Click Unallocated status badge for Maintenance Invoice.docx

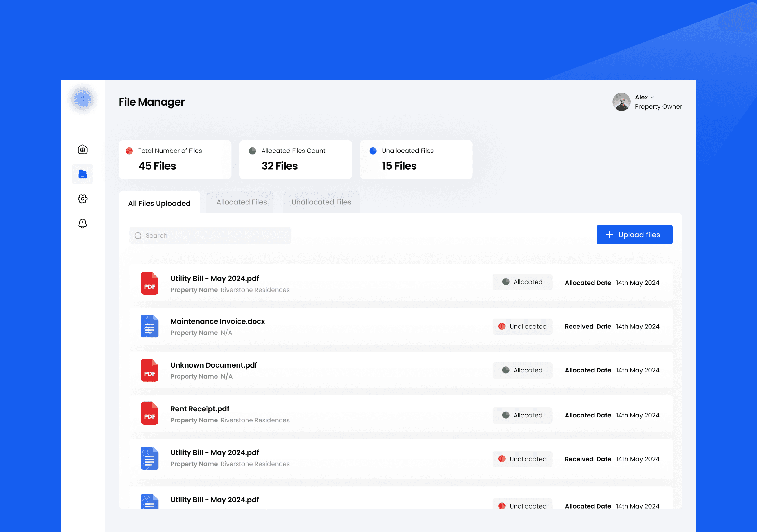point(522,327)
